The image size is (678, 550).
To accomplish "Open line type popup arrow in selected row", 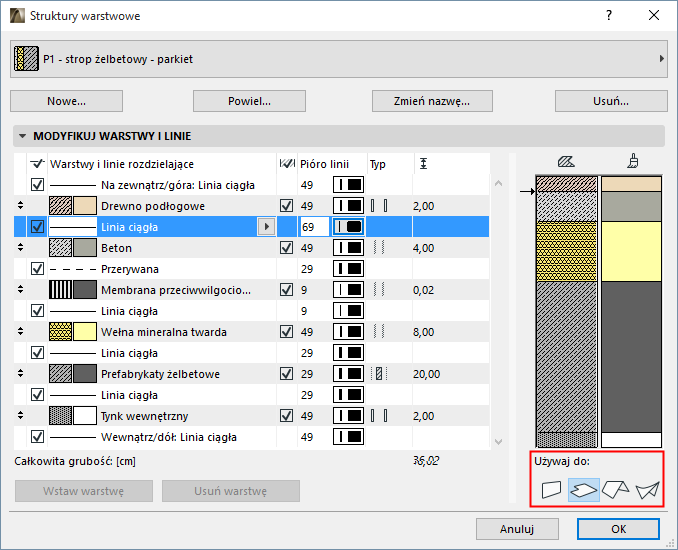I will (266, 227).
